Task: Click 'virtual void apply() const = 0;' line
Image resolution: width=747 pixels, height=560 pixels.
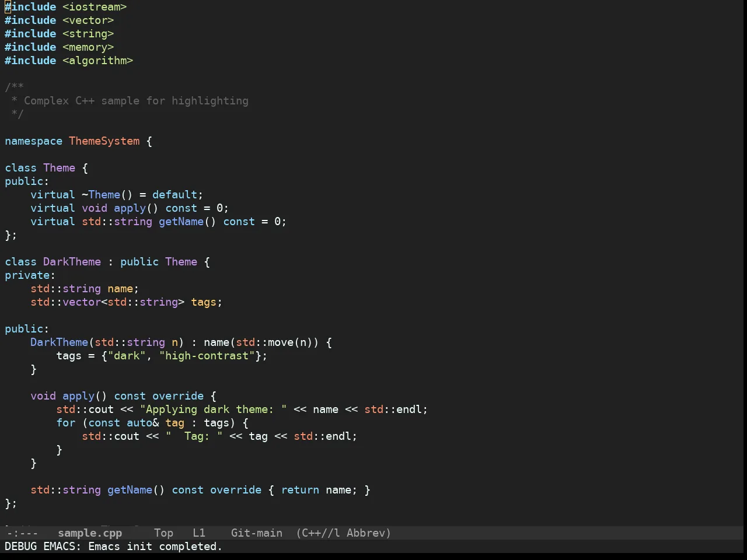Action: 130,208
